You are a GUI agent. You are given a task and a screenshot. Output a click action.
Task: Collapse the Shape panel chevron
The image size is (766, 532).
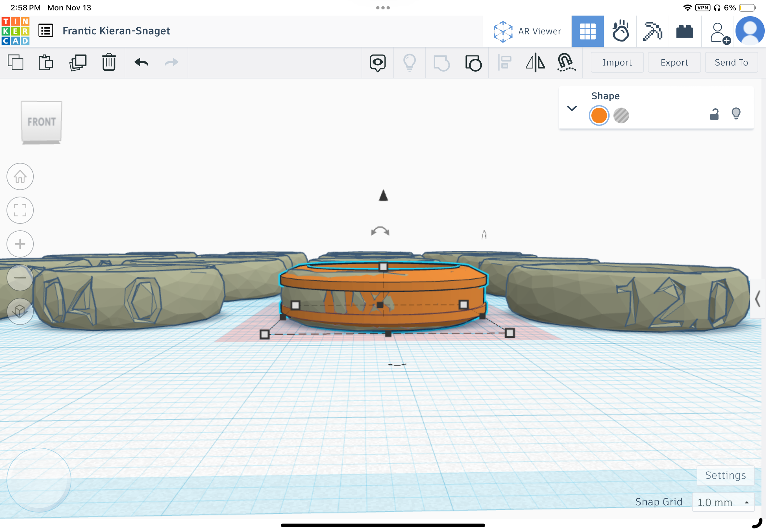coord(572,108)
